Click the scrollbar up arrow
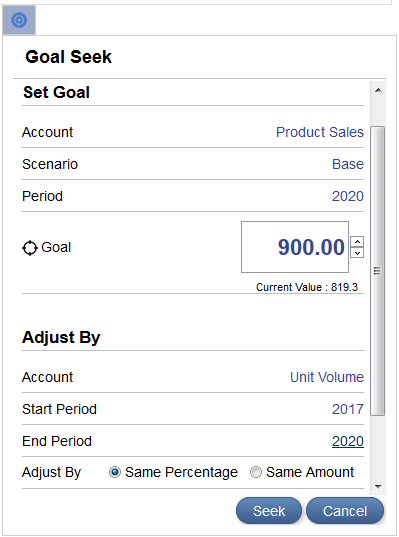This screenshot has height=537, width=399. [378, 90]
